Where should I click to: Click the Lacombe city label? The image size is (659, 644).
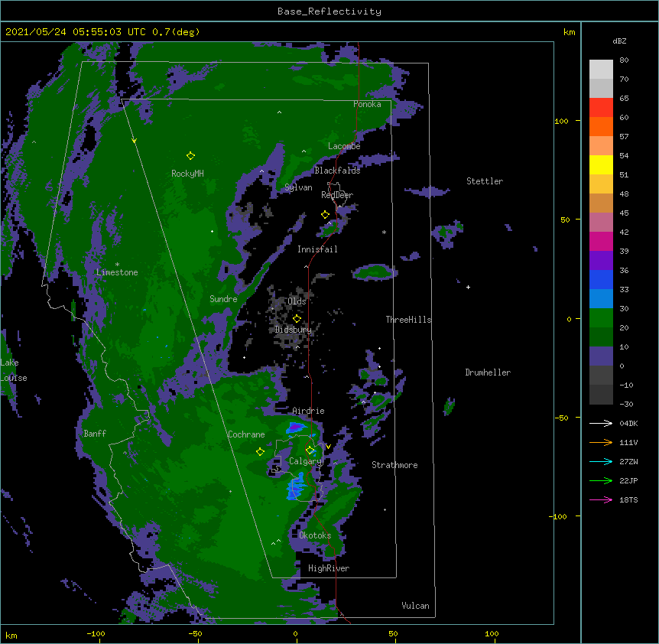[344, 146]
